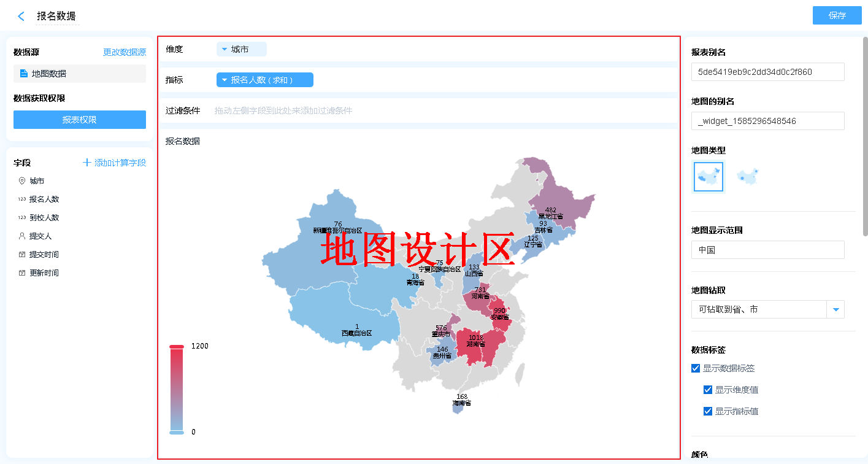Click the 更改数据源 link
Screen dimensions: 868x464
pos(124,53)
